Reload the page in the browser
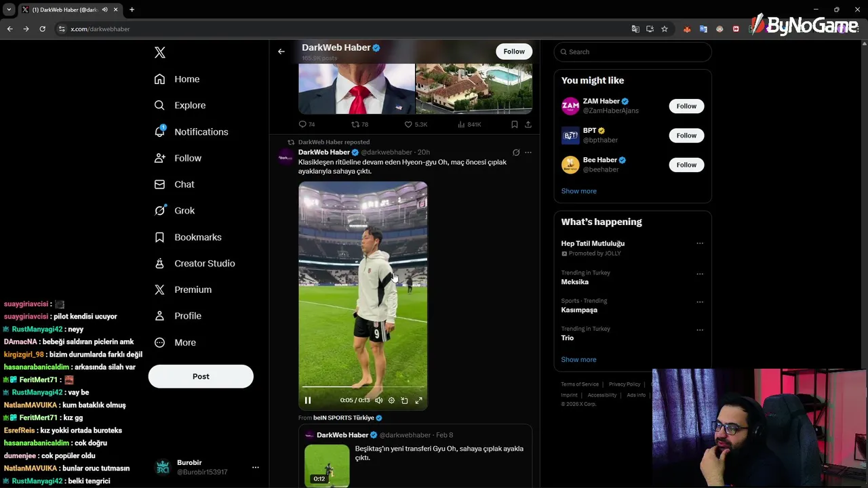The height and width of the screenshot is (488, 868). click(42, 29)
